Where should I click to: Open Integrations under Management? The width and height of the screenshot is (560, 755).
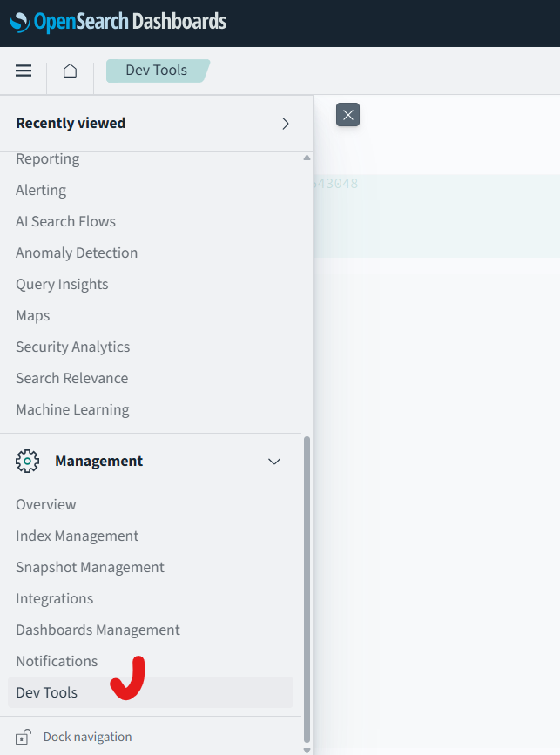click(x=54, y=598)
